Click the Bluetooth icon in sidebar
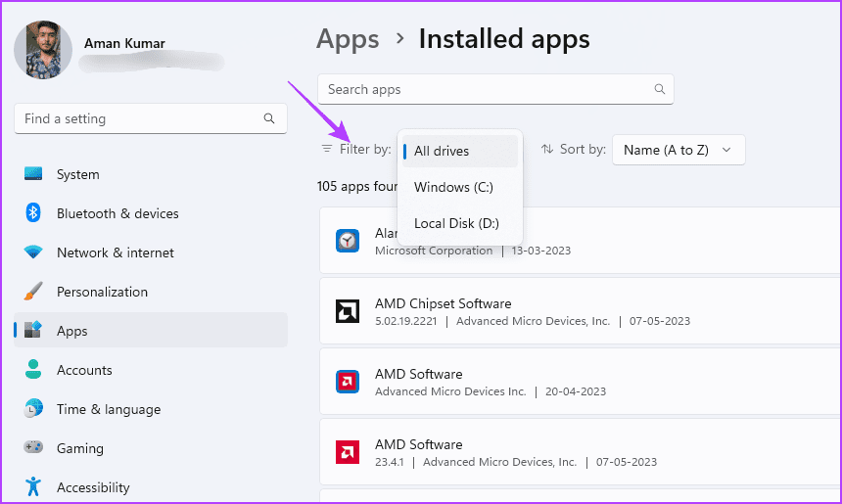The height and width of the screenshot is (504, 842). (33, 212)
